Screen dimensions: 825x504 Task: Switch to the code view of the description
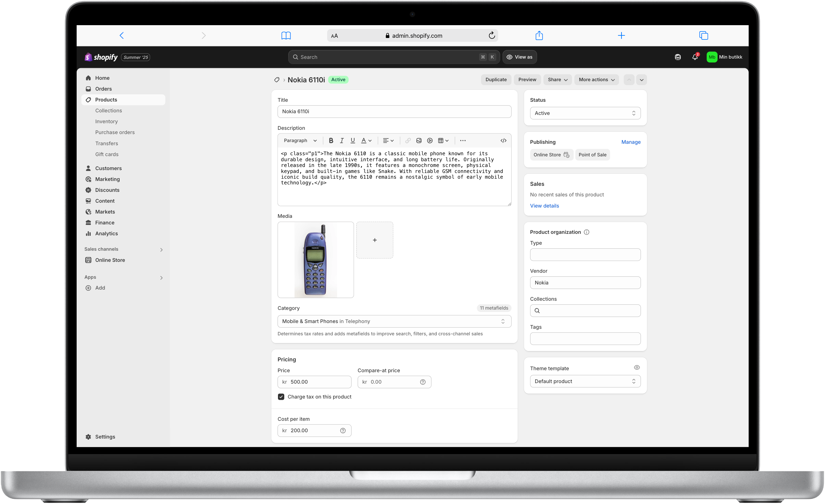coord(504,140)
